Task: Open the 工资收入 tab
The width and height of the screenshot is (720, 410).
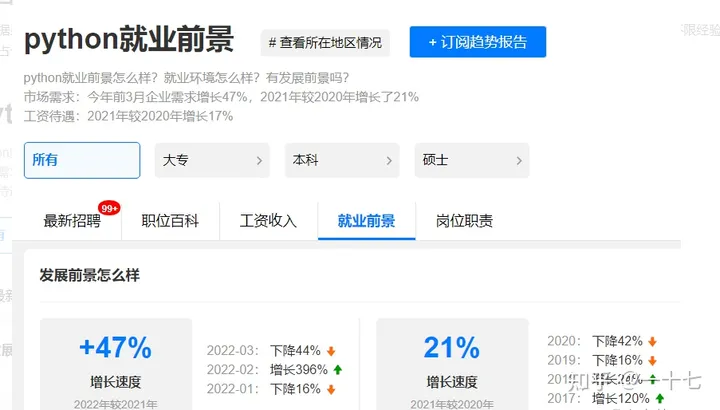Action: (268, 221)
